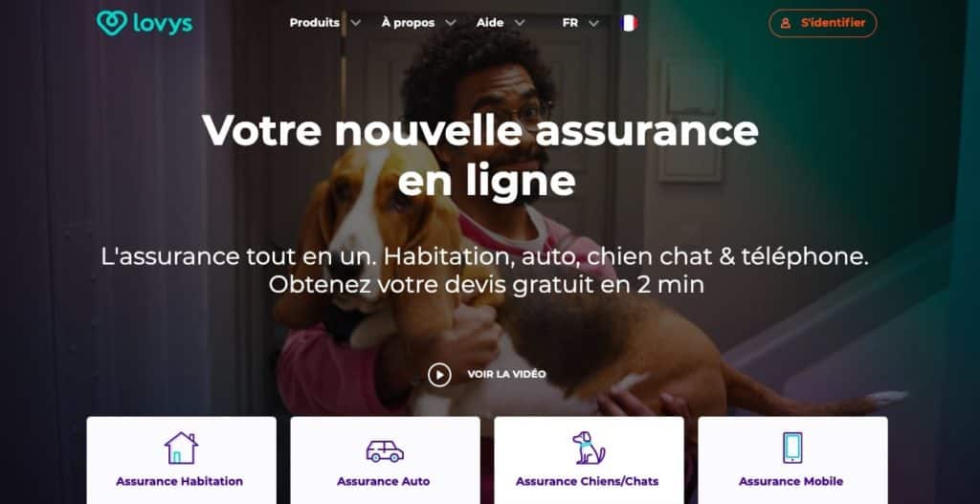Click the dog icon for pet insurance

click(x=589, y=448)
